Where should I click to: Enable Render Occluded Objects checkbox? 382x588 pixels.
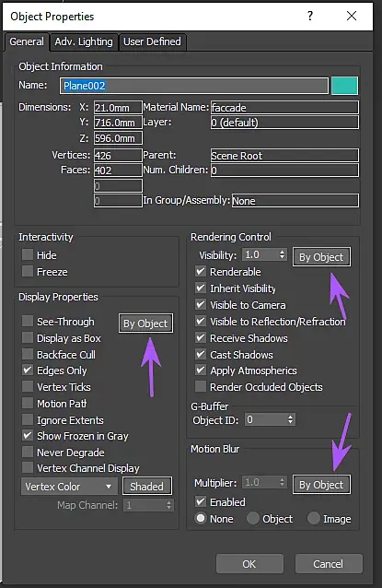click(201, 386)
